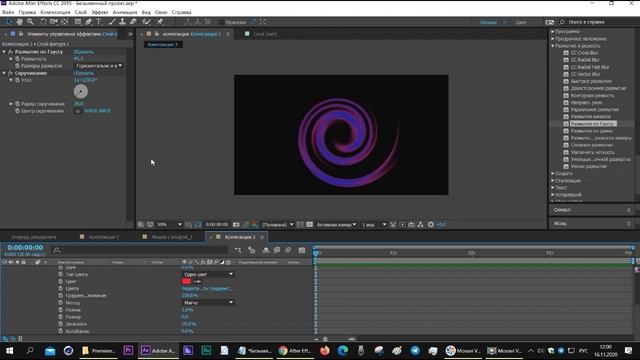Select the Pen tool
640x360 pixels.
[89, 22]
